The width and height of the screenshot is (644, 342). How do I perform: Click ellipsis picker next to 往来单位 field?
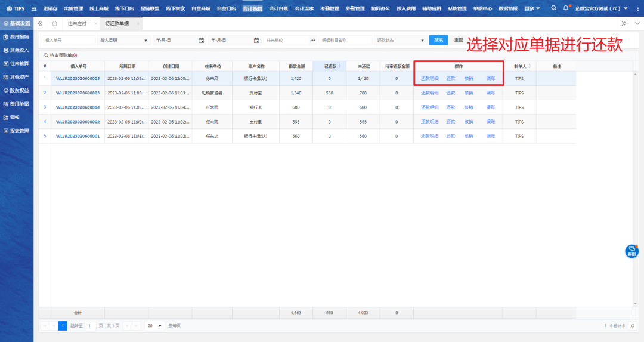point(312,40)
